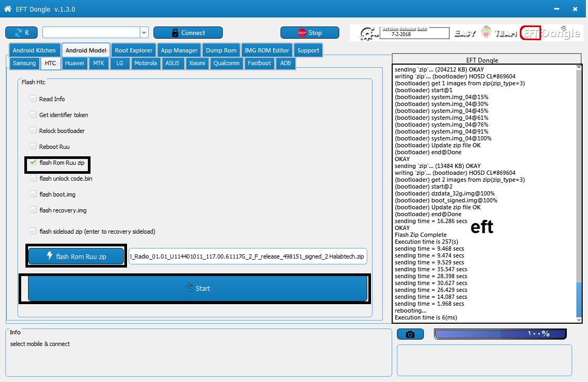The image size is (588, 382).
Task: Open the Android Kitchen tab
Action: [x=34, y=50]
